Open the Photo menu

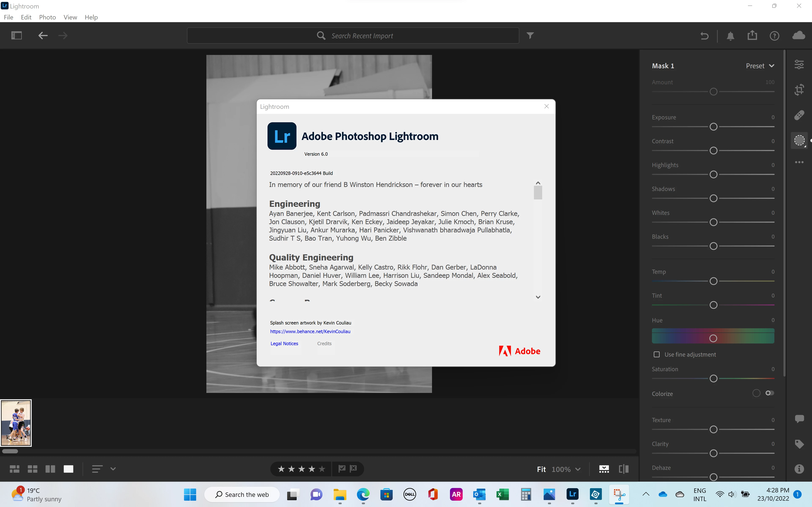pyautogui.click(x=47, y=17)
